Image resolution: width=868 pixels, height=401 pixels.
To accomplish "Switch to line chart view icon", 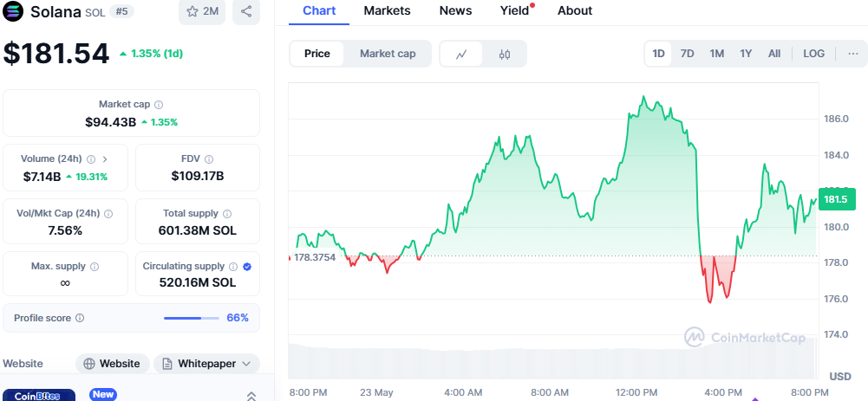I will [x=461, y=54].
